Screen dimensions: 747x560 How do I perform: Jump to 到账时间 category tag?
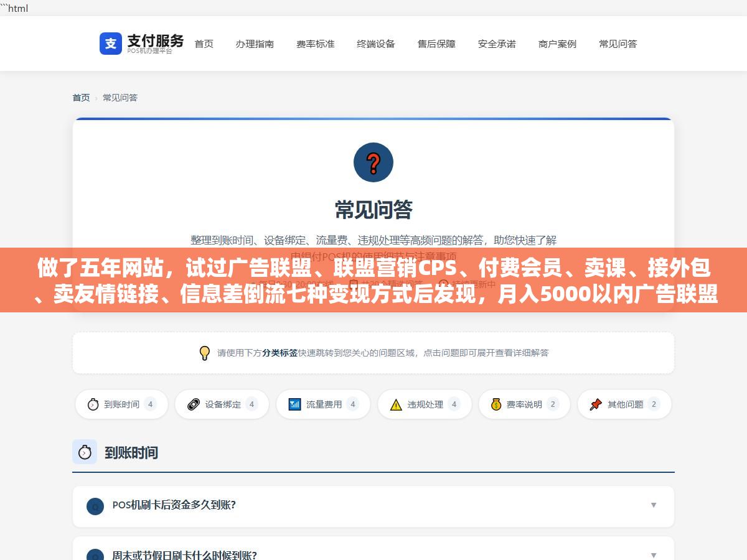coord(122,404)
